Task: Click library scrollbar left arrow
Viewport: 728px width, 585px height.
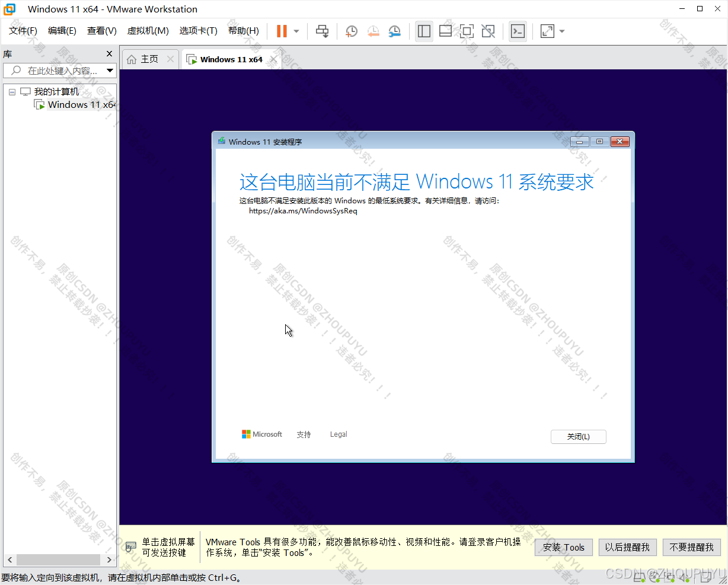Action: (x=9, y=560)
